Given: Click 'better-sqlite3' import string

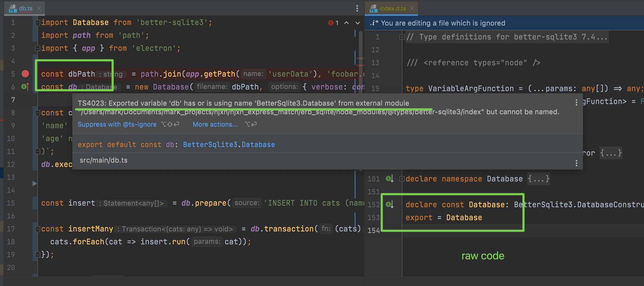Looking at the screenshot, I should tap(172, 22).
